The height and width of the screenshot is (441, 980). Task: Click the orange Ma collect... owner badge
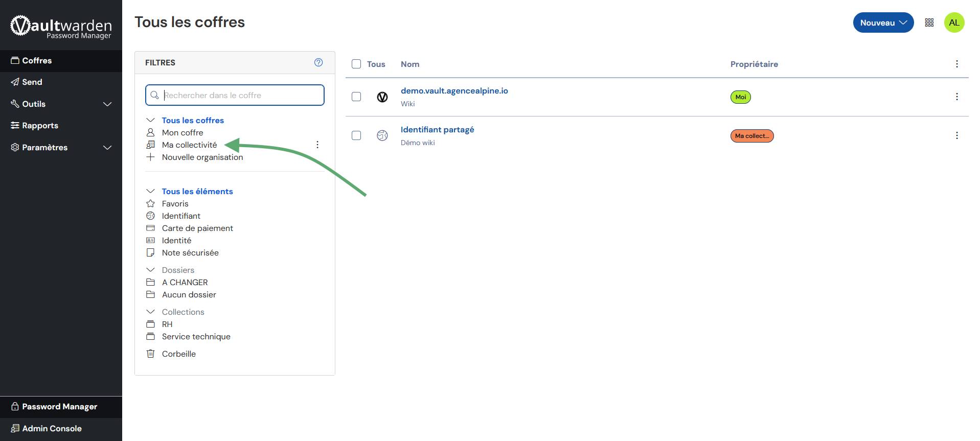coord(751,136)
